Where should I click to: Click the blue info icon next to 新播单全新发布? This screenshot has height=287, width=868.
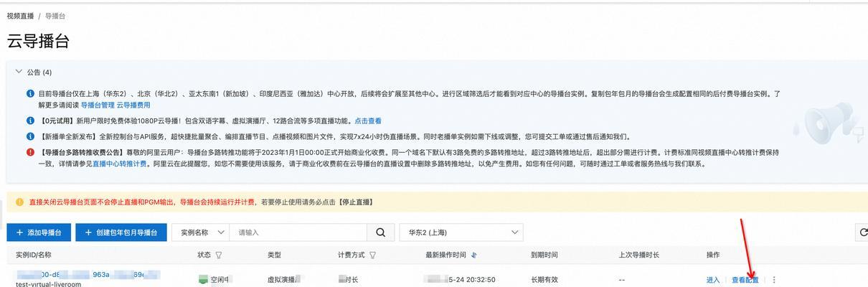click(30, 136)
